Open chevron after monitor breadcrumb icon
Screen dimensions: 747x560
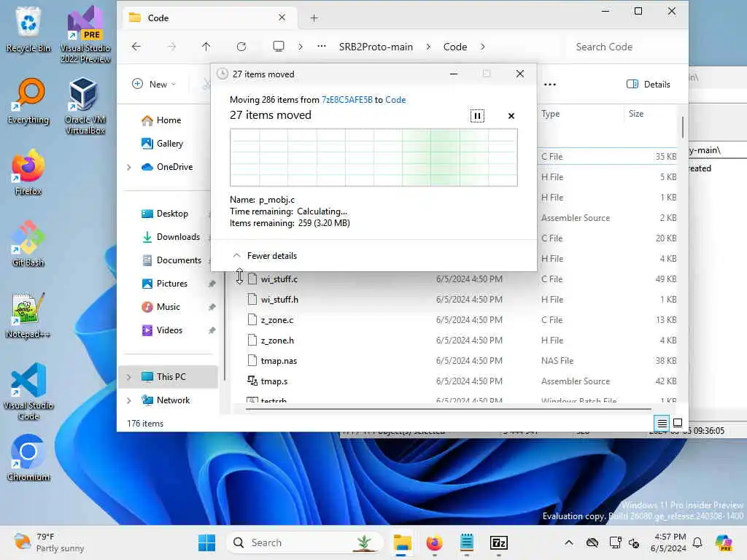click(300, 47)
